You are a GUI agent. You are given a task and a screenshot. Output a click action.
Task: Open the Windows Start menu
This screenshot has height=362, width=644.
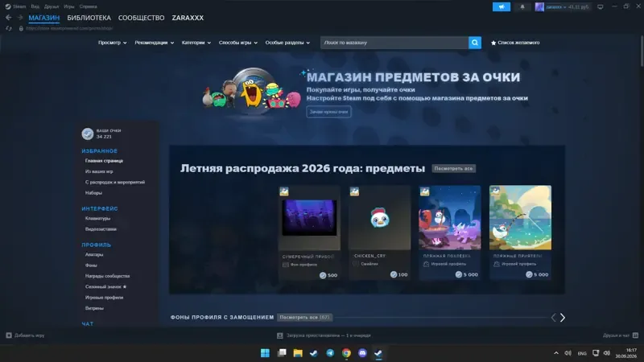(x=266, y=353)
